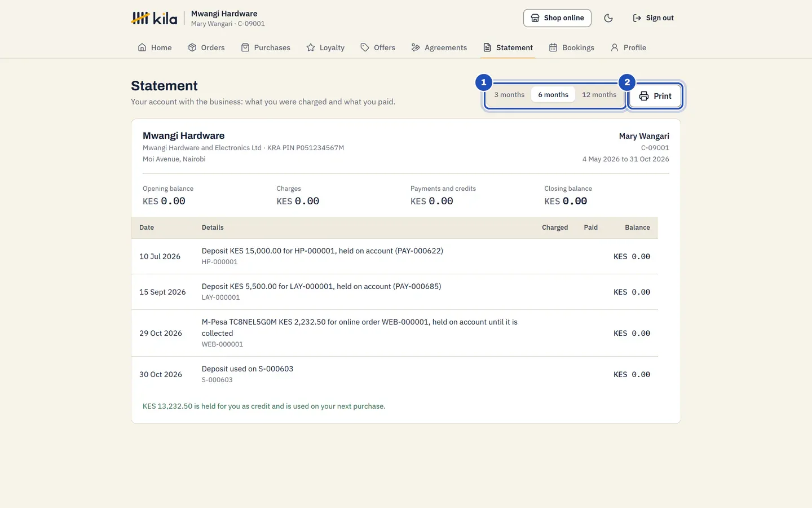Click the Sign out arrow icon
The height and width of the screenshot is (508, 812).
637,18
